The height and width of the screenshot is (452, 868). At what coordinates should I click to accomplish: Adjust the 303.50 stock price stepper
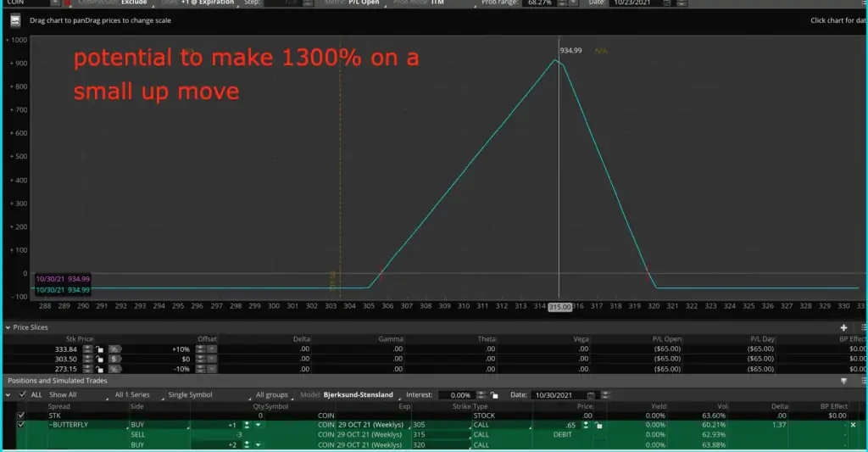click(87, 359)
